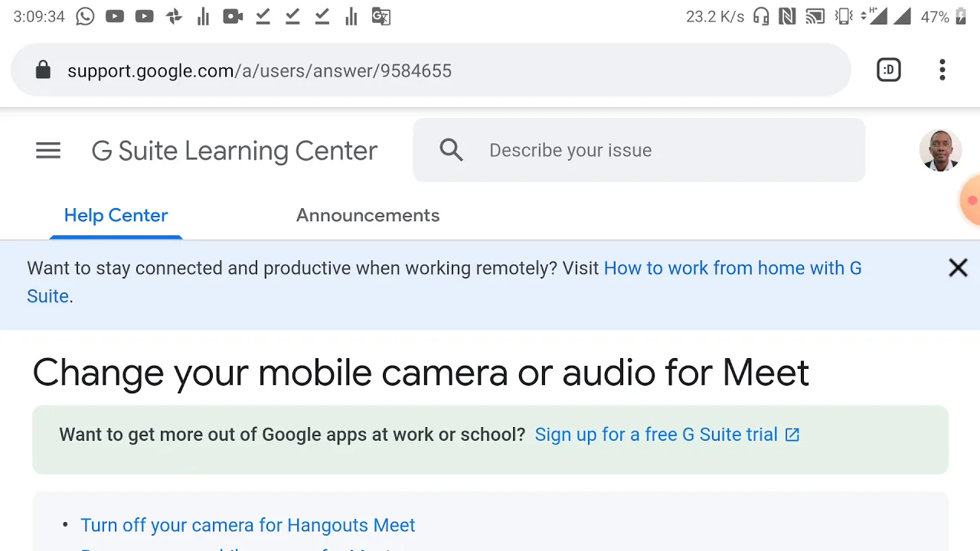Click the 'Change your mobile camera or audio for Meet' heading
This screenshot has height=551, width=980.
click(420, 373)
